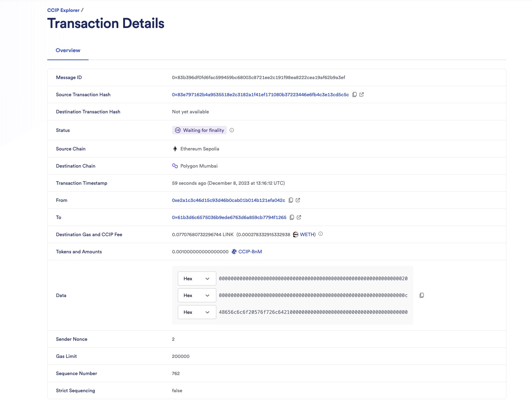The image size is (532, 409).
Task: Click the Transaction Details heading
Action: pyautogui.click(x=106, y=23)
